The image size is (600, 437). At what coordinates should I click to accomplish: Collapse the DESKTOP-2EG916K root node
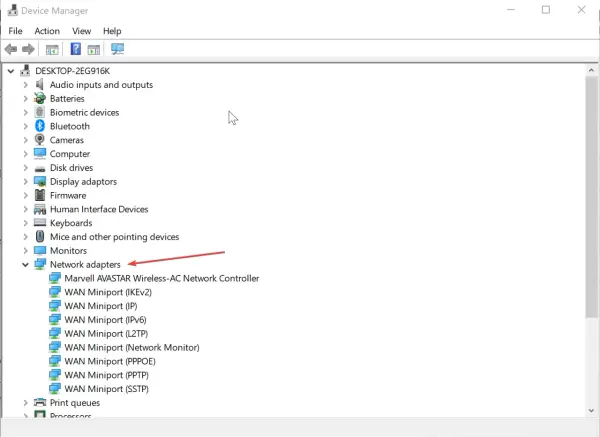(11, 71)
